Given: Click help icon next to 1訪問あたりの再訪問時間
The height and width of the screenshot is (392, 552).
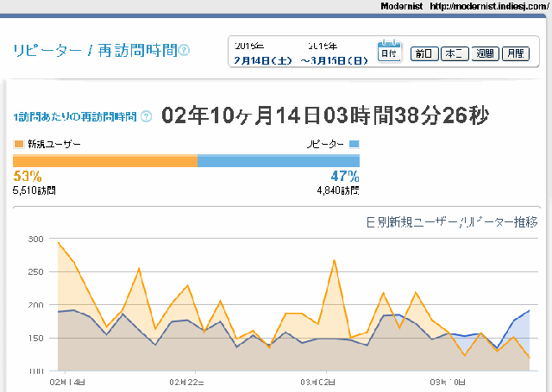Looking at the screenshot, I should 146,116.
